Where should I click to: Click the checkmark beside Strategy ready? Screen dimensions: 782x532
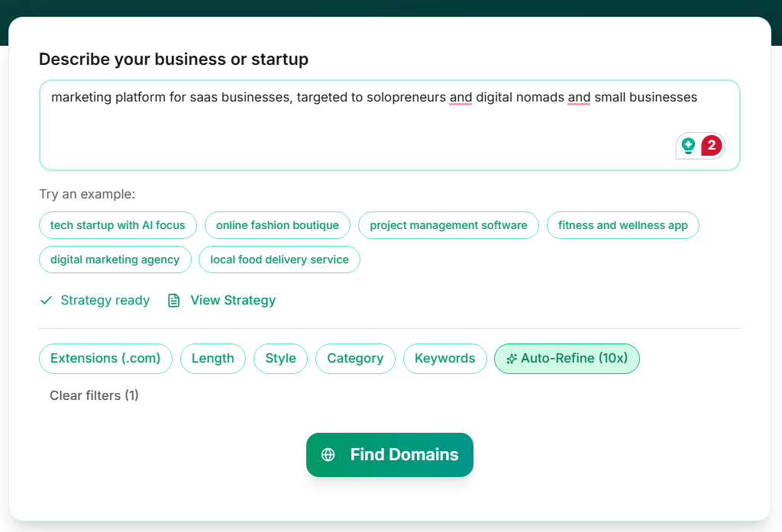(x=46, y=300)
